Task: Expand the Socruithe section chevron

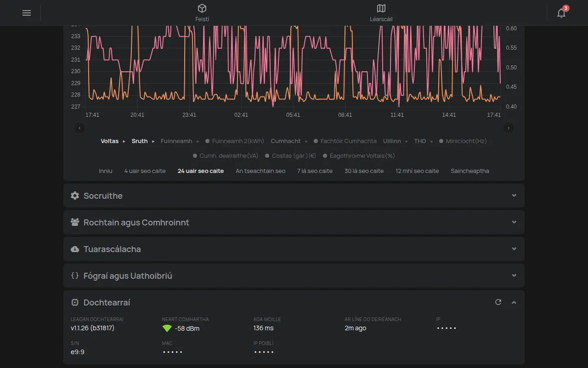Action: (514, 195)
